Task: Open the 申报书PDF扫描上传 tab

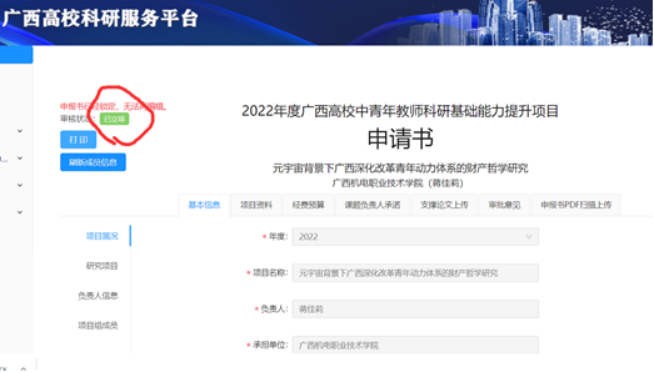Action: [x=576, y=205]
